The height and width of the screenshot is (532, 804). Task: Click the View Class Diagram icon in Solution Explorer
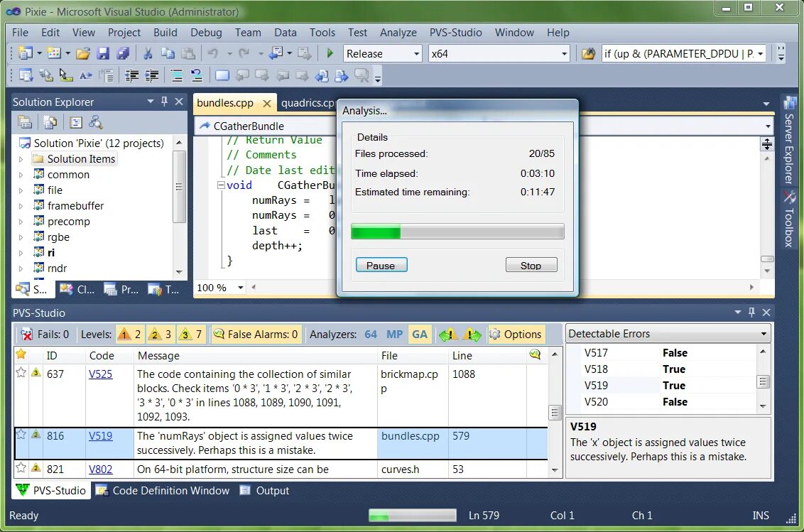95,122
